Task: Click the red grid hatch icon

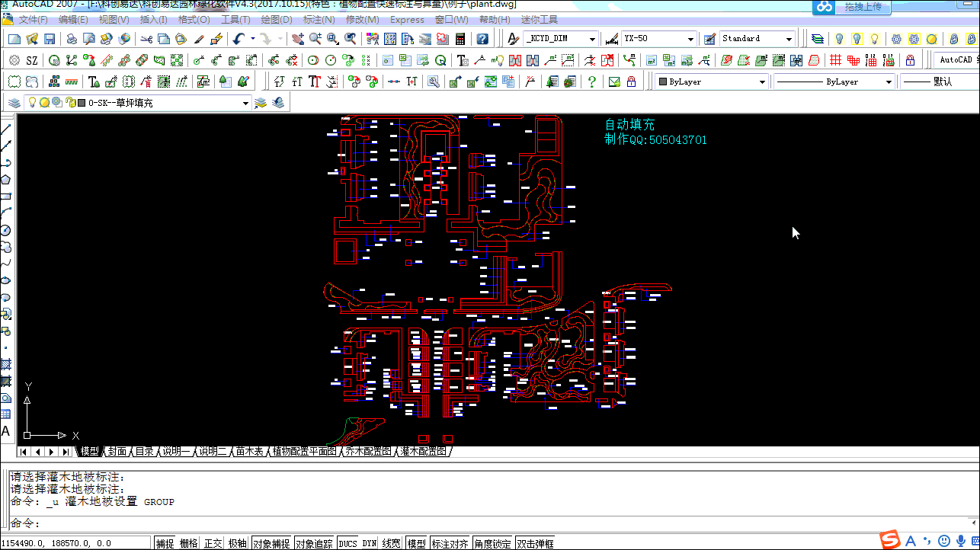Action: [836, 60]
